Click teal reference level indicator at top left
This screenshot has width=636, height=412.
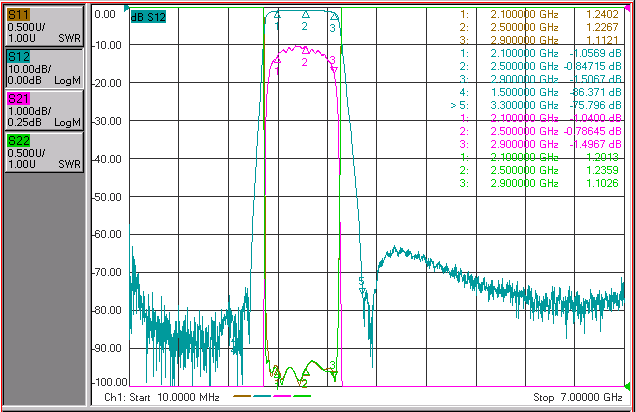click(127, 8)
